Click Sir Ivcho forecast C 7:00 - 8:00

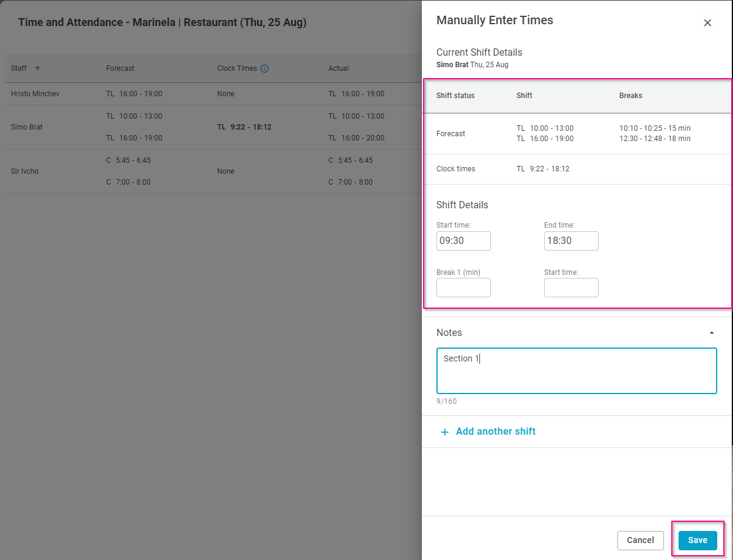pyautogui.click(x=128, y=182)
